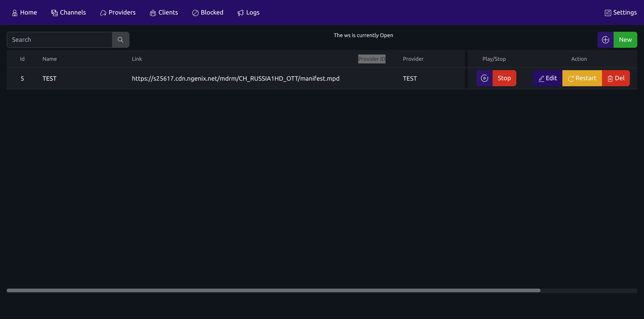Play the TEST channel
The image size is (644, 319).
485,78
